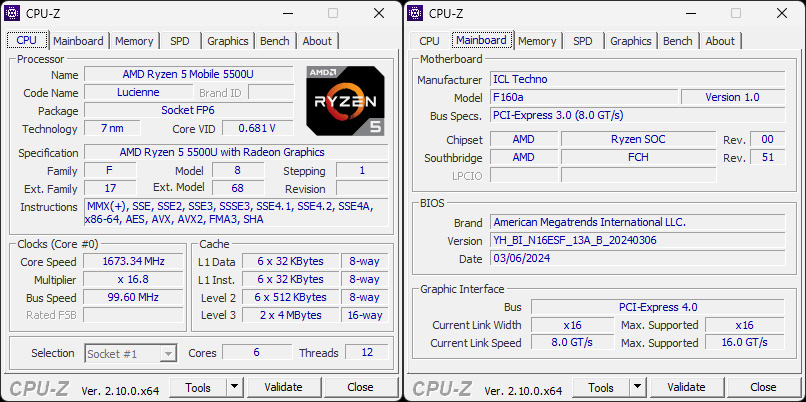806x402 pixels.
Task: Click the AMD Ryzen 5 logo image
Action: click(x=345, y=101)
